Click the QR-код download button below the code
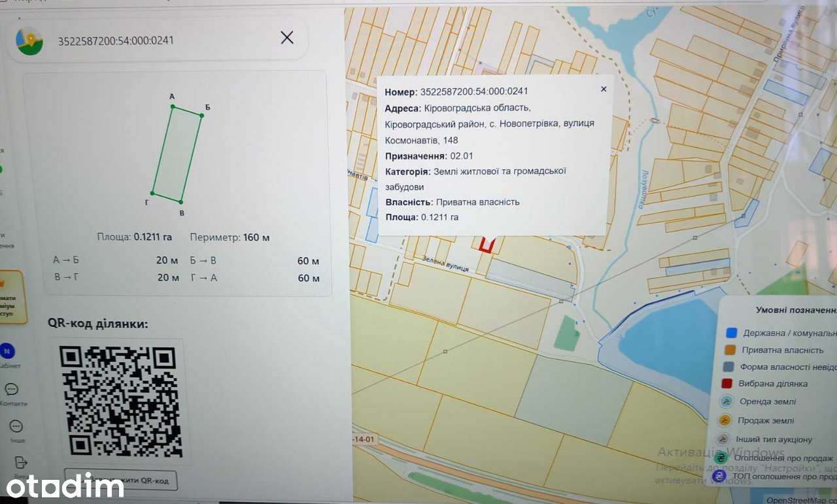The width and height of the screenshot is (837, 504). (x=121, y=480)
